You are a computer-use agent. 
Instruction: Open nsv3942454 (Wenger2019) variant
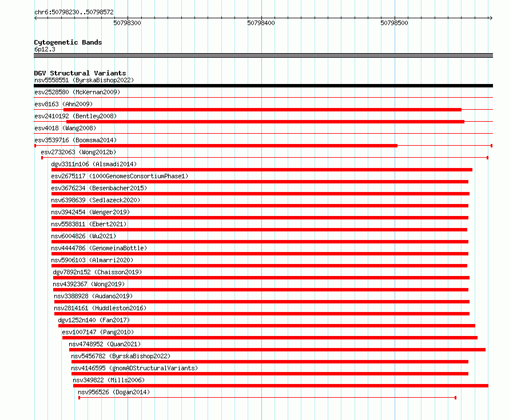coord(90,212)
